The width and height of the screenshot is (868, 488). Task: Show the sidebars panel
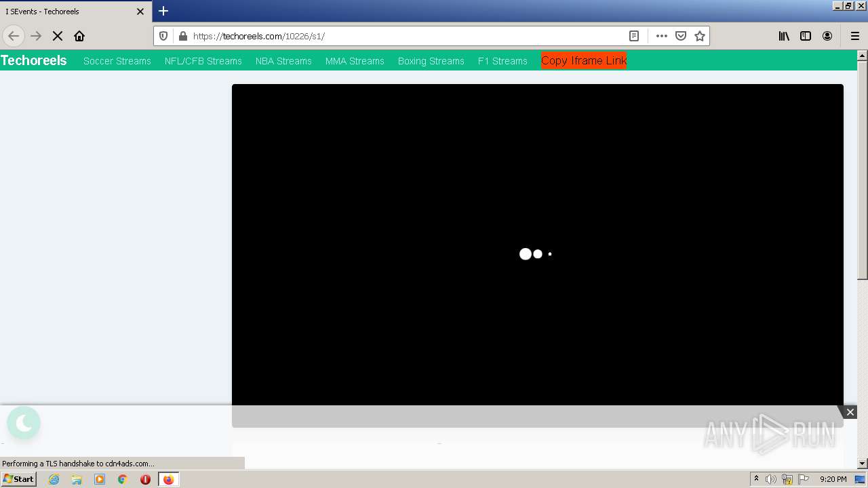pyautogui.click(x=806, y=36)
